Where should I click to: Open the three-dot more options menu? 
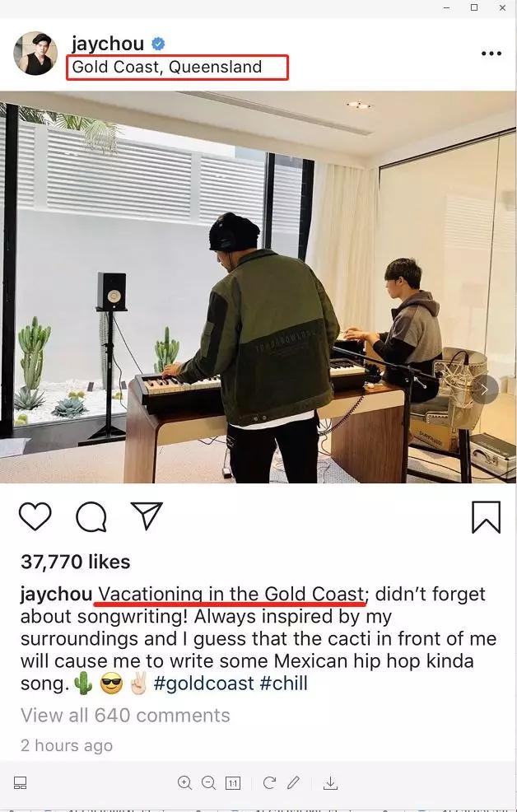[491, 54]
